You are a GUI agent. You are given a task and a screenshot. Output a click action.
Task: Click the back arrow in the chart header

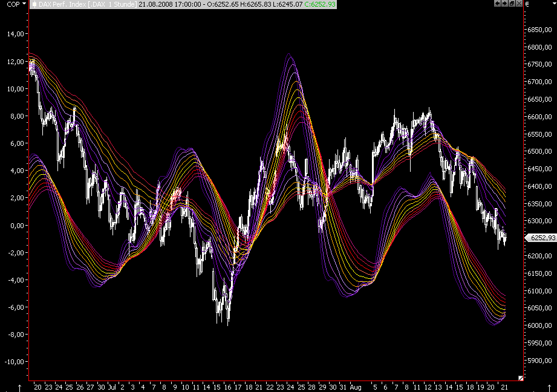pyautogui.click(x=498, y=4)
